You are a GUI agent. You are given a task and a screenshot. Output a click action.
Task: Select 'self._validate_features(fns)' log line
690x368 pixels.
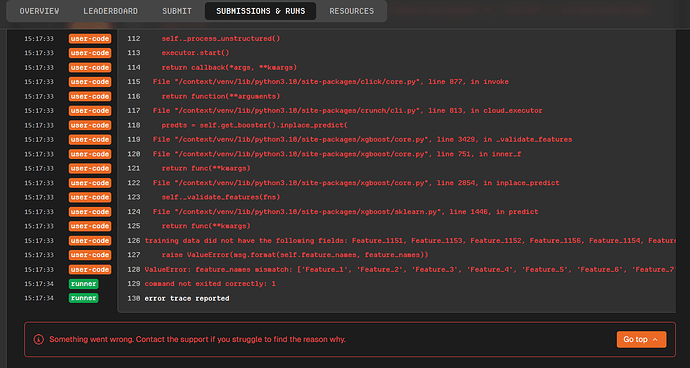pos(220,197)
